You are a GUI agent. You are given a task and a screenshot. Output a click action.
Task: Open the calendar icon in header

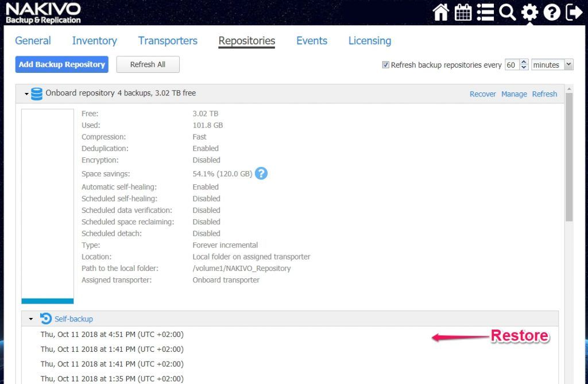coord(463,12)
